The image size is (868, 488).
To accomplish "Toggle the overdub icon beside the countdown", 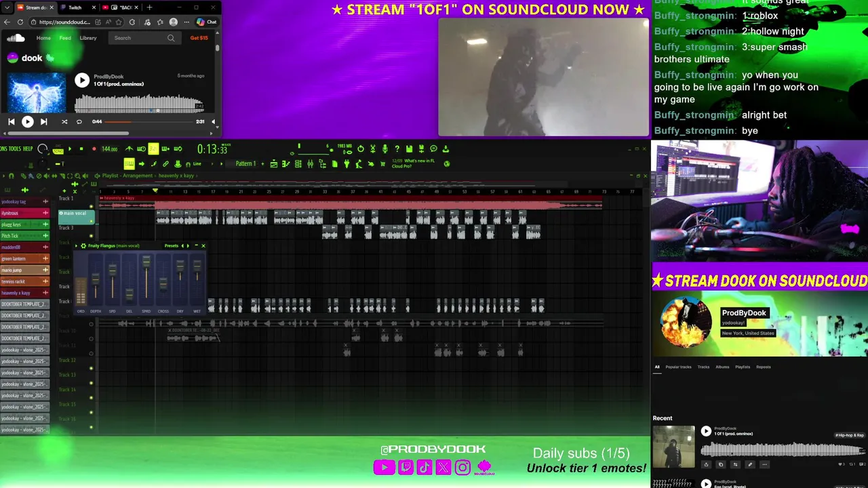I will coord(165,149).
